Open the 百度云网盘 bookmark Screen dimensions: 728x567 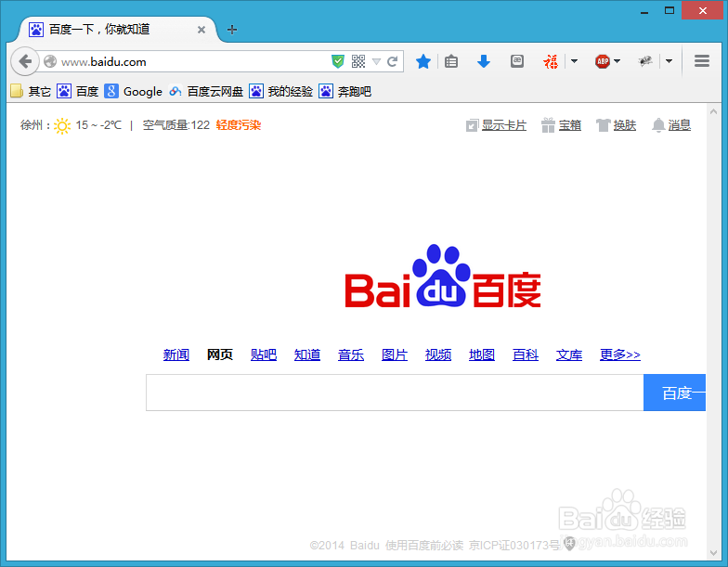pyautogui.click(x=206, y=91)
